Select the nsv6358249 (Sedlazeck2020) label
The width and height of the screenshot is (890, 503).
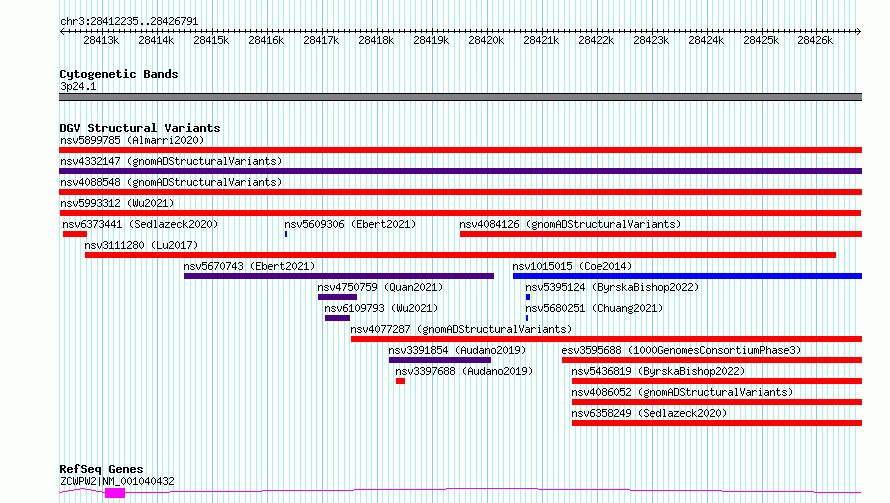[x=649, y=413]
